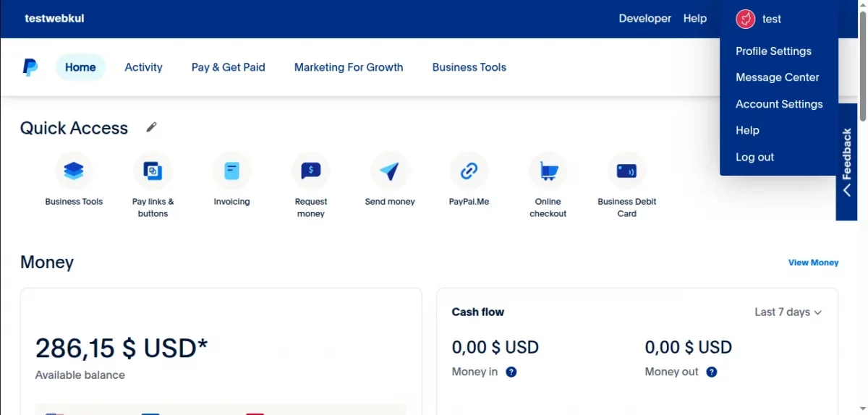Open the PayPal.Me link icon
Screen dimensions: 868x415
point(469,171)
